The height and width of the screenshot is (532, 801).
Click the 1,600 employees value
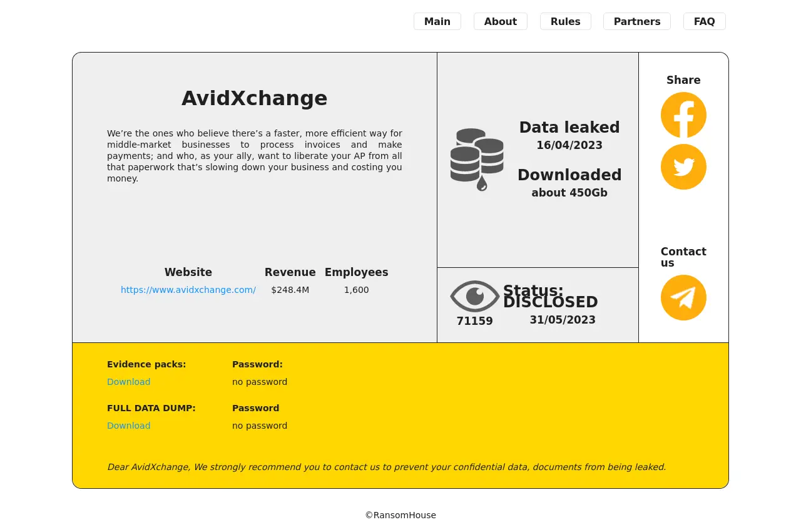[x=356, y=290]
